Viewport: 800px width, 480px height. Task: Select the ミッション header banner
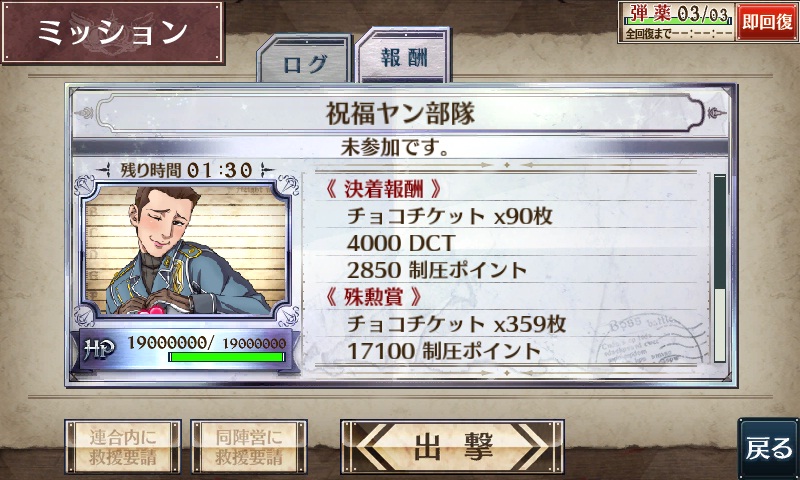(x=113, y=32)
